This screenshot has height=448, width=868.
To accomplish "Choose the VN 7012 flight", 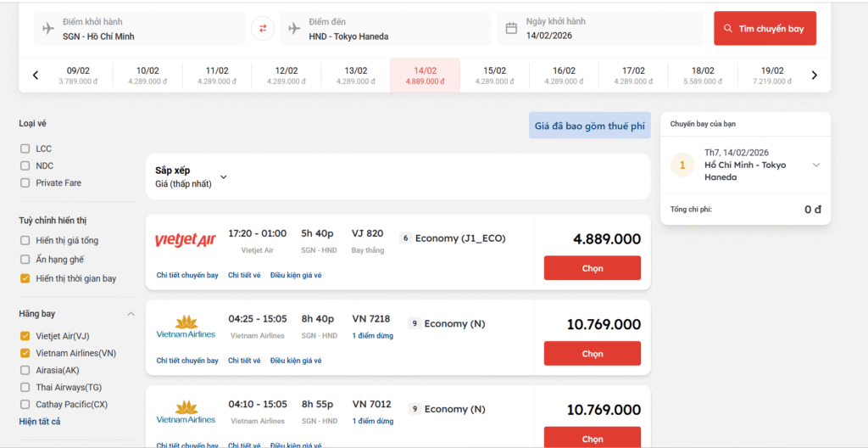I will [593, 438].
